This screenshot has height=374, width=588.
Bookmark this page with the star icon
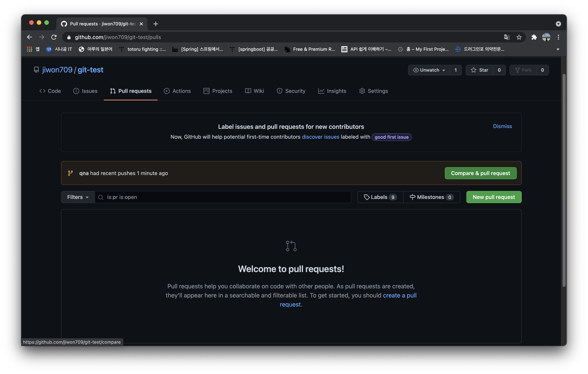pyautogui.click(x=519, y=37)
